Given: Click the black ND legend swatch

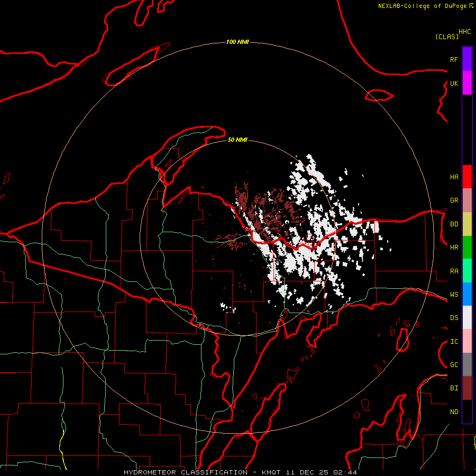Looking at the screenshot, I should pyautogui.click(x=467, y=411).
